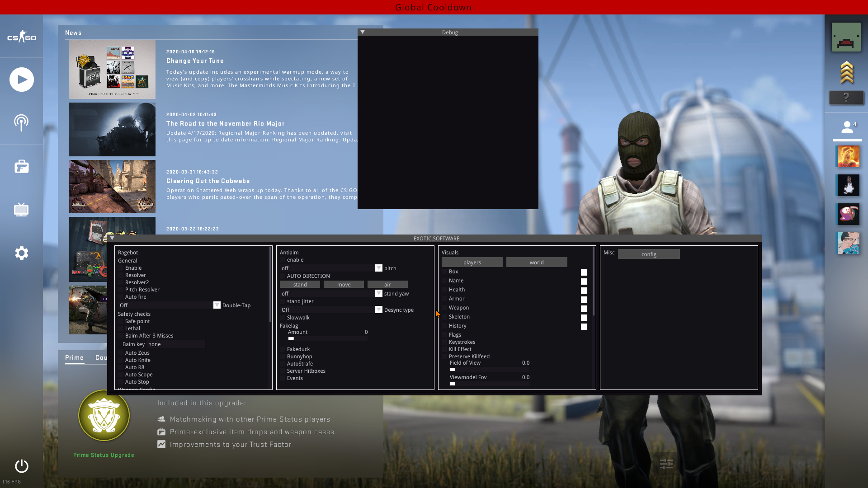Open the pitch dropdown
This screenshot has height=488, width=868.
tap(378, 268)
